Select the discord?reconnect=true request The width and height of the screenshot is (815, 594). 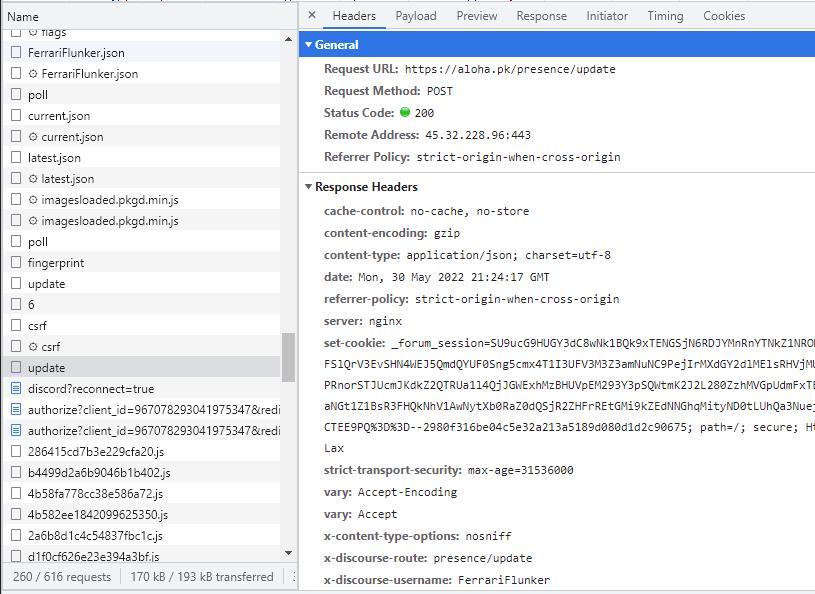coord(141,388)
